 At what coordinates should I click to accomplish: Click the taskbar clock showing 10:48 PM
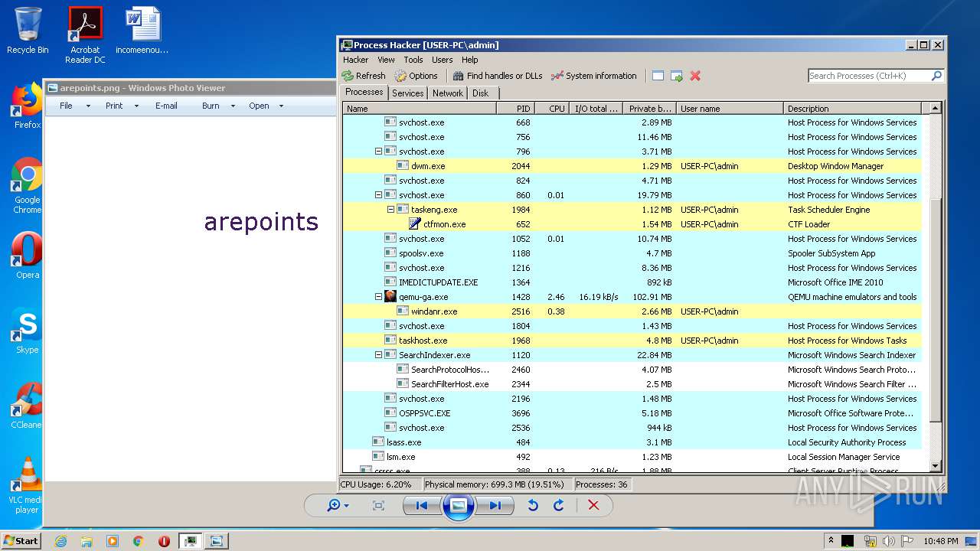pyautogui.click(x=940, y=541)
